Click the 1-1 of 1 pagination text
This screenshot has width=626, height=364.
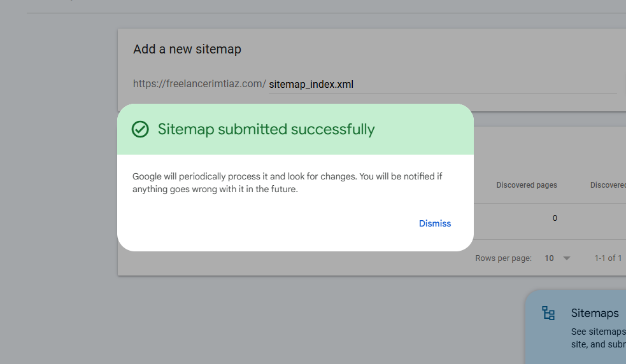pos(608,258)
